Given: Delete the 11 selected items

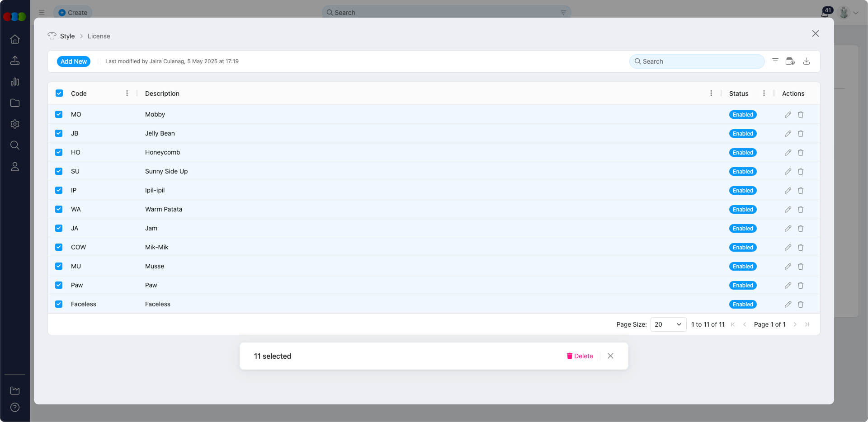Looking at the screenshot, I should [580, 356].
